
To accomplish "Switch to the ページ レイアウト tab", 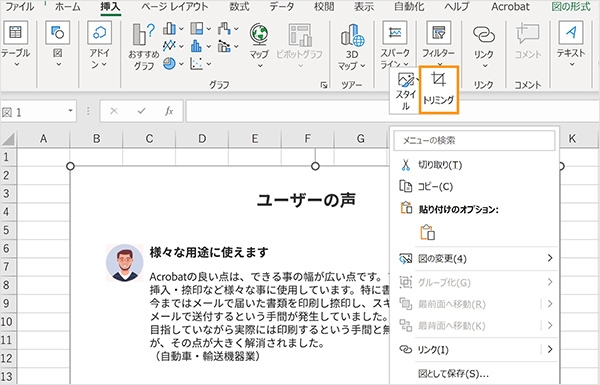I will 174,7.
